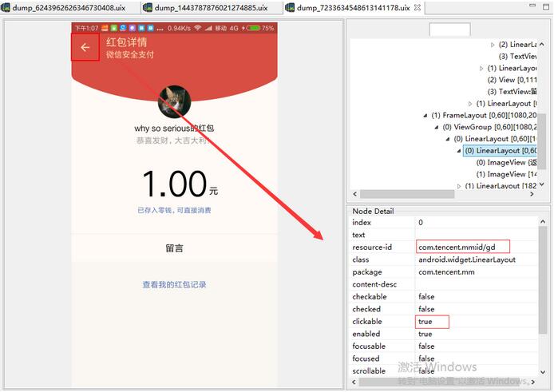Click the hierarchy tree horizontal scroll left arrow

point(355,194)
